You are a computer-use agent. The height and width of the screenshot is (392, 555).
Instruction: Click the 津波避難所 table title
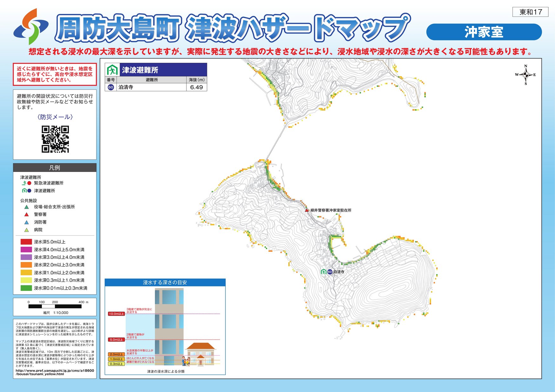click(x=140, y=70)
